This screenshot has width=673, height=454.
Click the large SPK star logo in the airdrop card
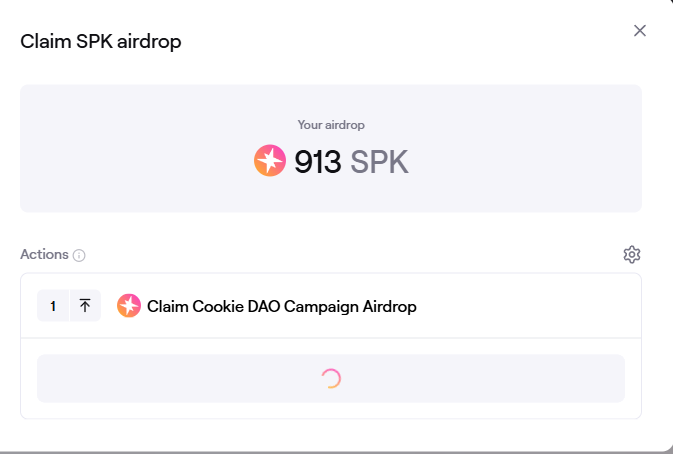270,160
